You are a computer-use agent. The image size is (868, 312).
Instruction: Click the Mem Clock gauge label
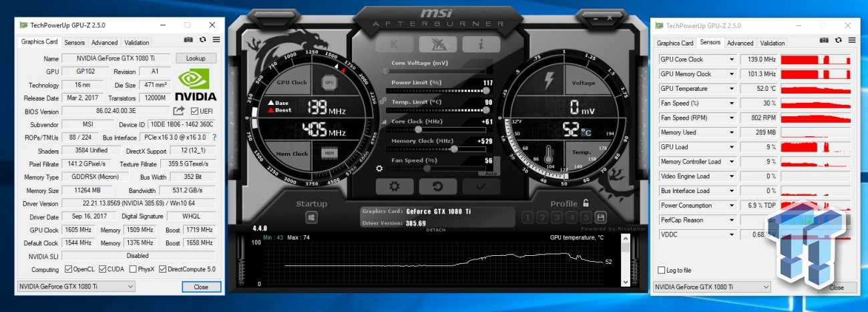pos(292,154)
